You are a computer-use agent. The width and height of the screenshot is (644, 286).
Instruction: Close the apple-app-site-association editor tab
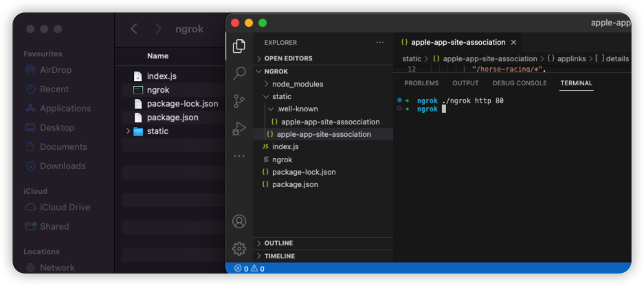pos(513,43)
